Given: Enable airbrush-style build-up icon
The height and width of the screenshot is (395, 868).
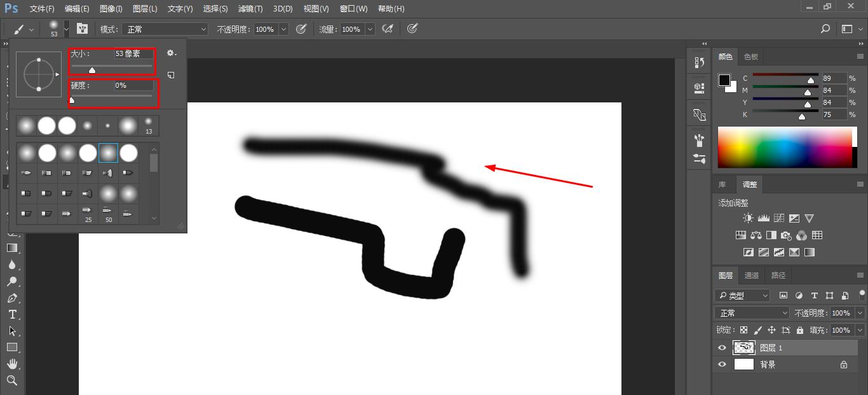Looking at the screenshot, I should point(387,29).
